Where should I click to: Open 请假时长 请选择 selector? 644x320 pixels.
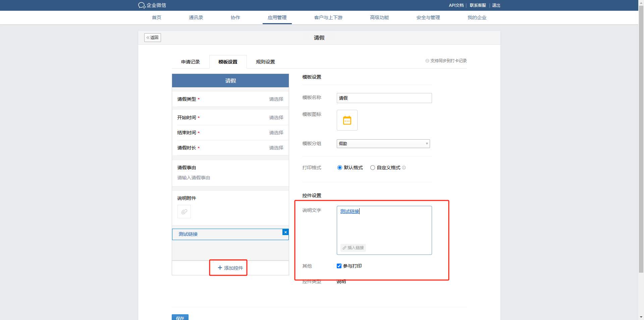(x=276, y=148)
